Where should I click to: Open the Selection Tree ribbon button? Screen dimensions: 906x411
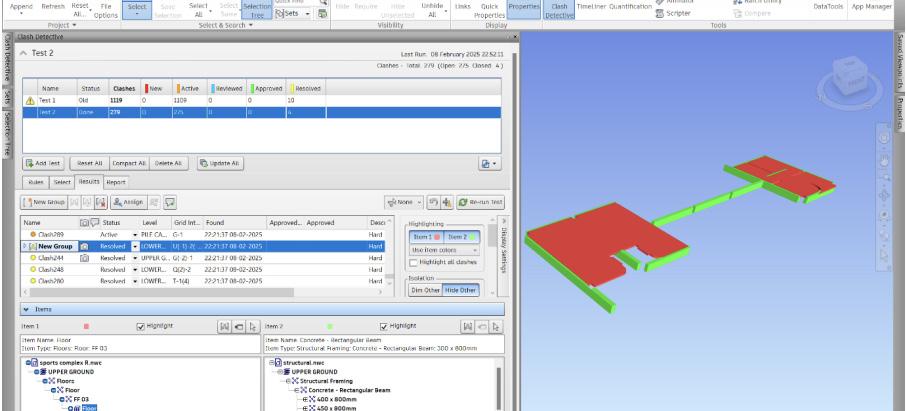(257, 10)
